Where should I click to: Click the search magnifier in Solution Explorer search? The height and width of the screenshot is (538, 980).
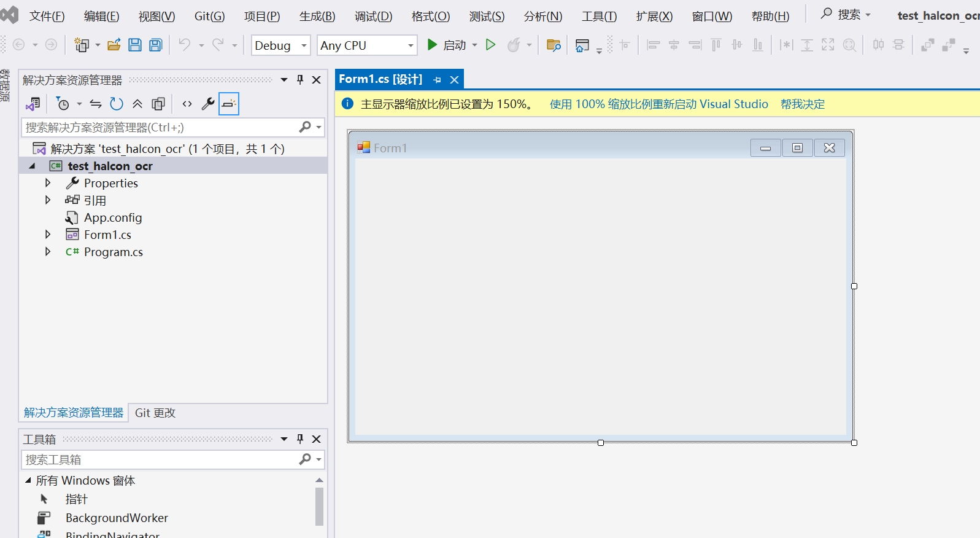(x=305, y=127)
